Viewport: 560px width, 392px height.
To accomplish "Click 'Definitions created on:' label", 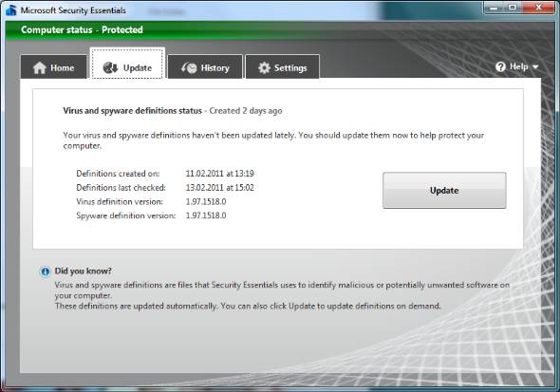I will click(118, 174).
